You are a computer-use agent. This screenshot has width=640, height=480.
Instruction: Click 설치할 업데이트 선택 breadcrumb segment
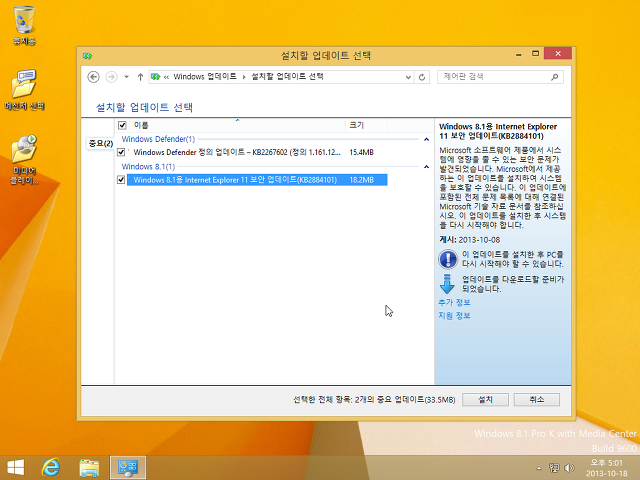pos(287,76)
